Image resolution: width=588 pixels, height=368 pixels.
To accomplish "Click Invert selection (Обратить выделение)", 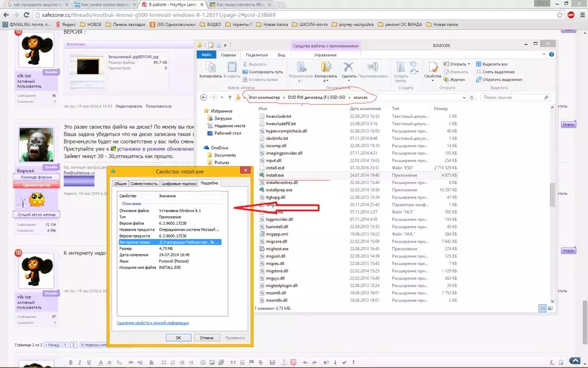I will 499,79.
